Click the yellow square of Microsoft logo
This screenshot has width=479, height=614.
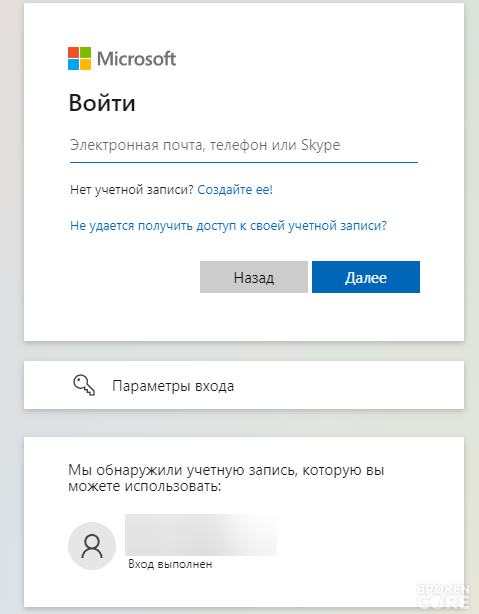[86, 65]
